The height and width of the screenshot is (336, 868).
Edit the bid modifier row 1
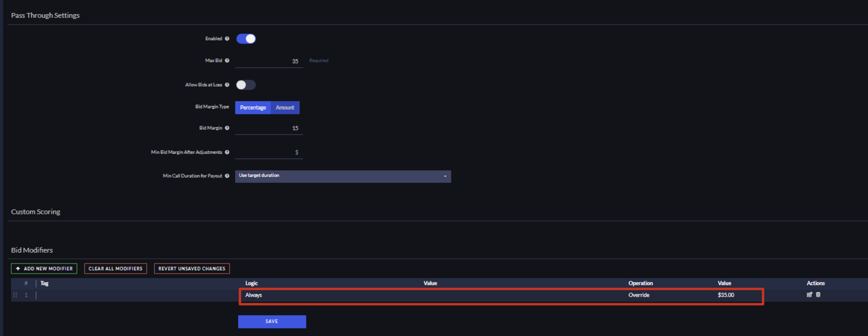point(809,295)
